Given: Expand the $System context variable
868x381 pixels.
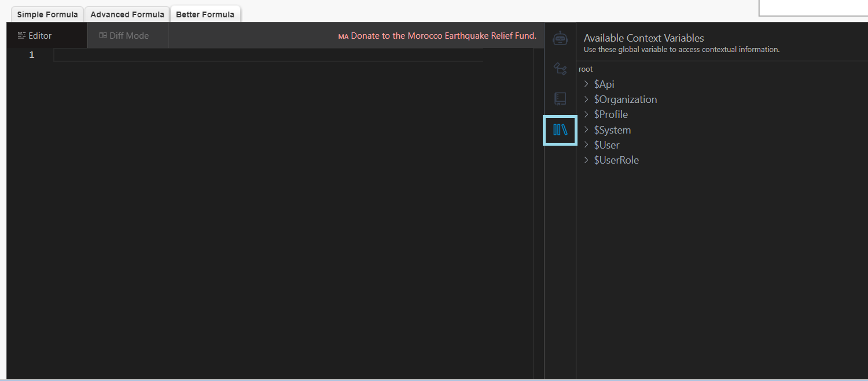Looking at the screenshot, I should [x=586, y=130].
